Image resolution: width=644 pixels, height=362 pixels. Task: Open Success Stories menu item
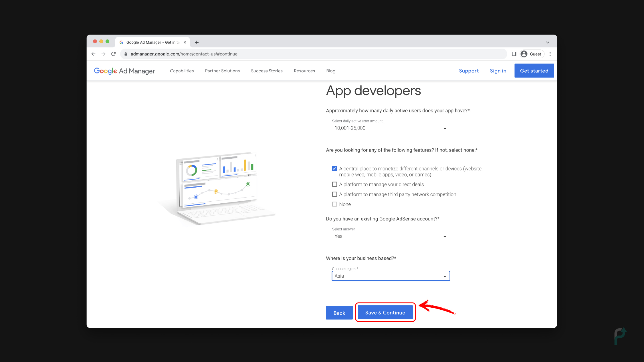[x=267, y=71]
